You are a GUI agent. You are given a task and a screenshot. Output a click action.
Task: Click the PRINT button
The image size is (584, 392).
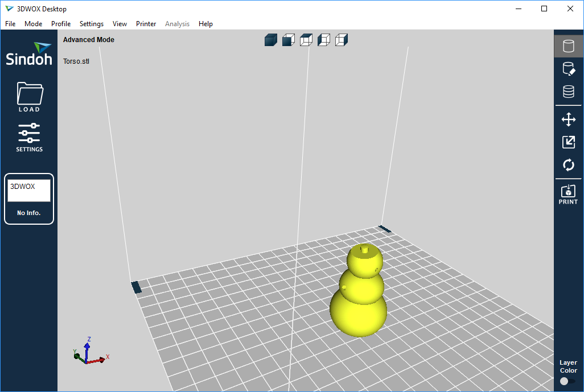point(568,194)
